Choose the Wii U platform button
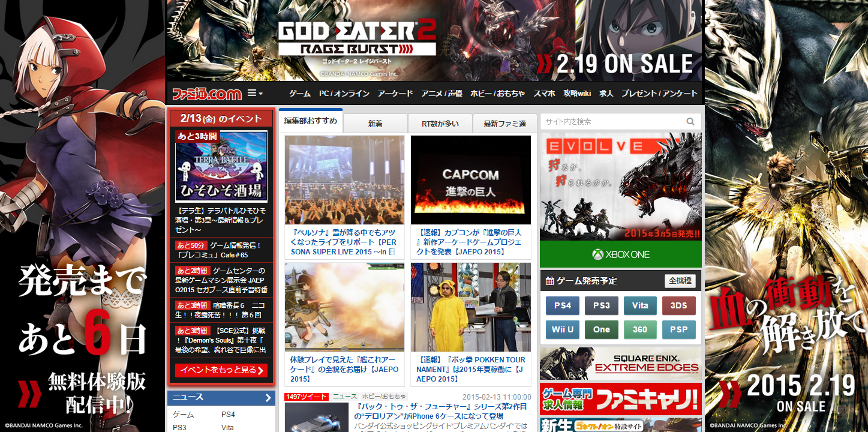Viewport: 868px width, 432px height. click(x=562, y=329)
